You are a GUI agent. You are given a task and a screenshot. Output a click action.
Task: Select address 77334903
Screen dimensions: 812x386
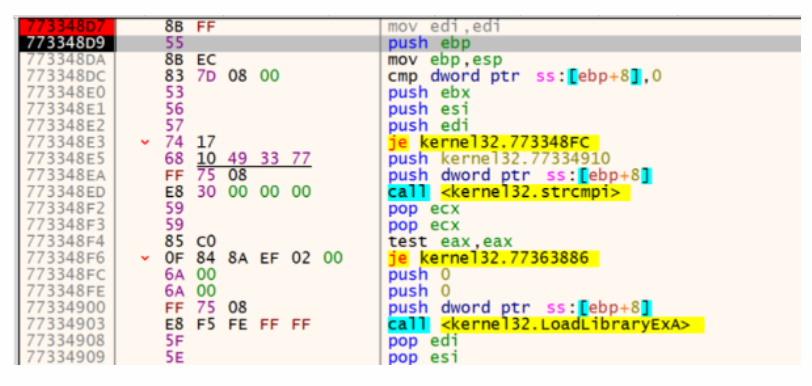[x=66, y=324]
